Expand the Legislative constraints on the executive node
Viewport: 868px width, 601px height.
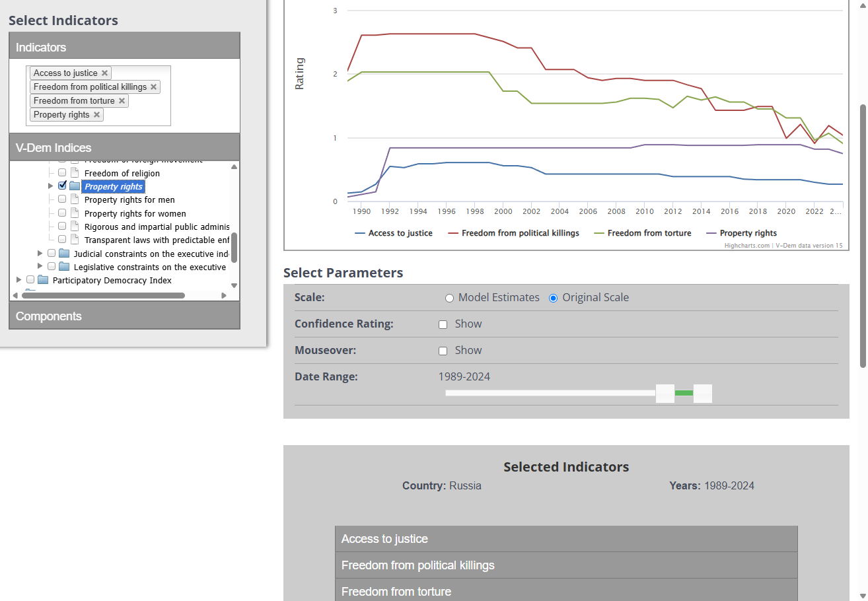pyautogui.click(x=40, y=266)
